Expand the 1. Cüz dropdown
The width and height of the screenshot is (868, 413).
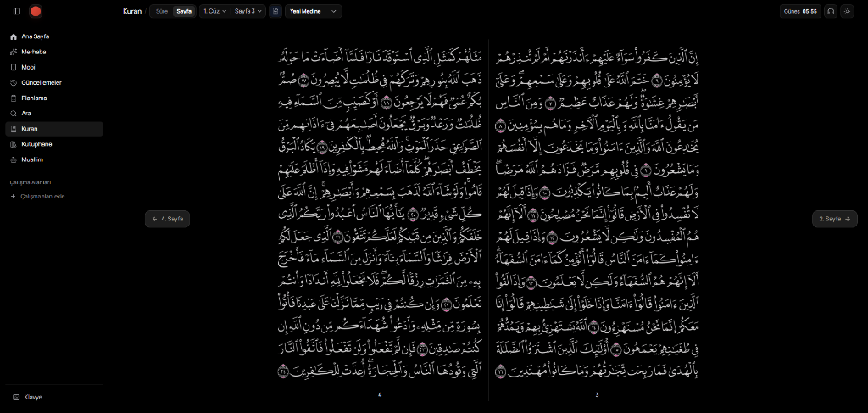click(214, 11)
